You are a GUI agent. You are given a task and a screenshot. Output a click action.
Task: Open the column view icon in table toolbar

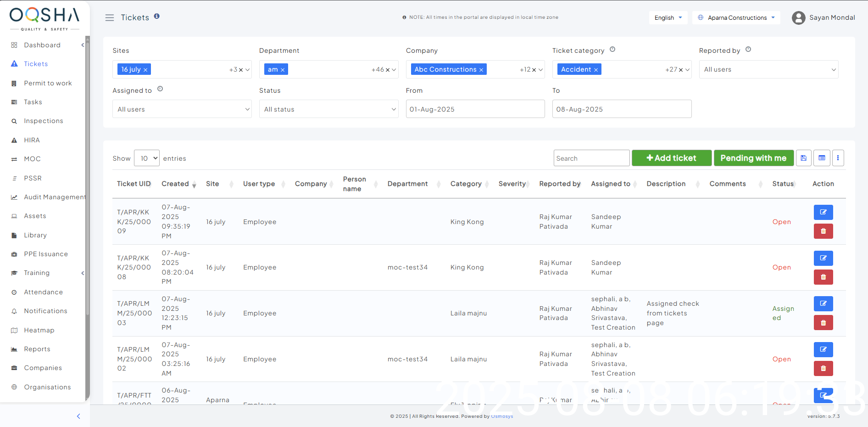pos(821,158)
